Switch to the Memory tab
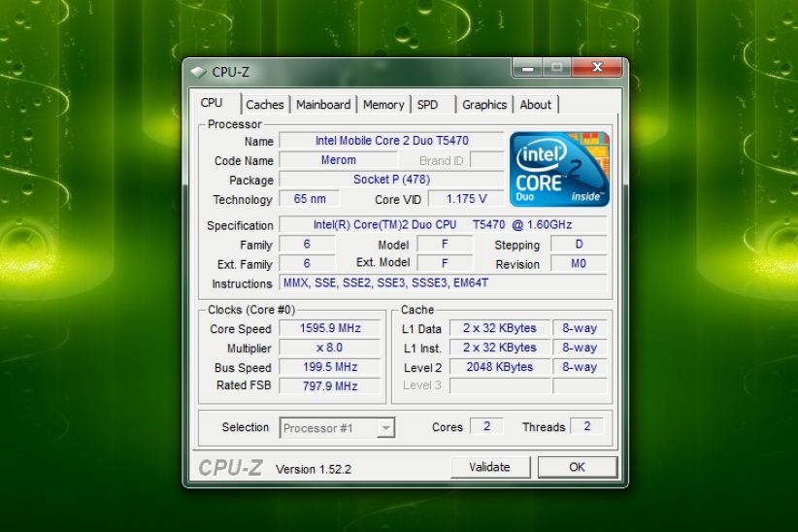 [x=383, y=105]
